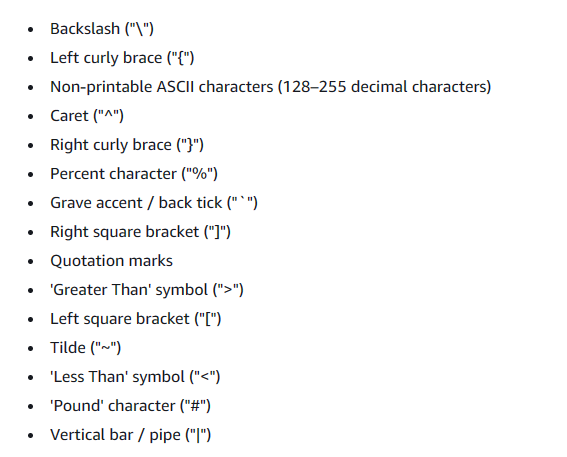Click the Vertical bar / pipe item

[130, 435]
